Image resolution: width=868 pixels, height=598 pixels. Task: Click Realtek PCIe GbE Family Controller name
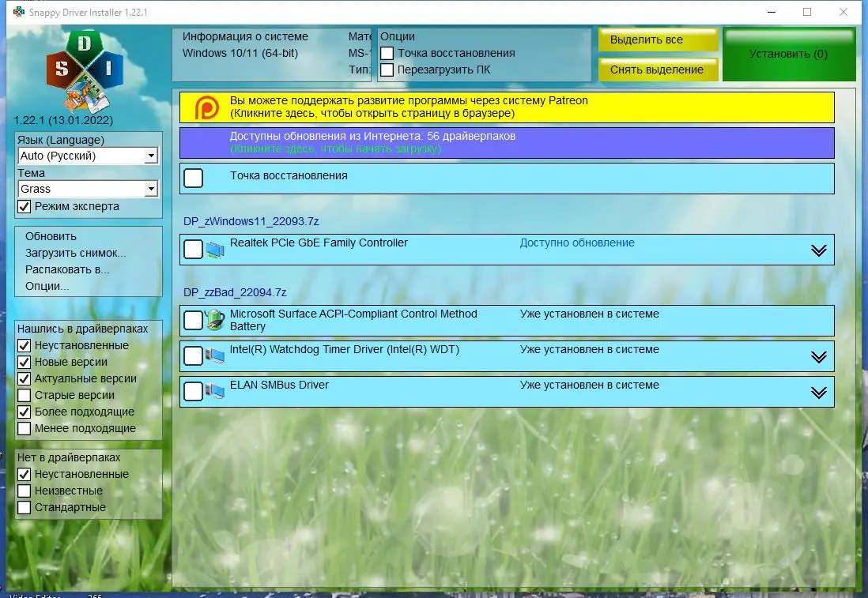coord(319,243)
